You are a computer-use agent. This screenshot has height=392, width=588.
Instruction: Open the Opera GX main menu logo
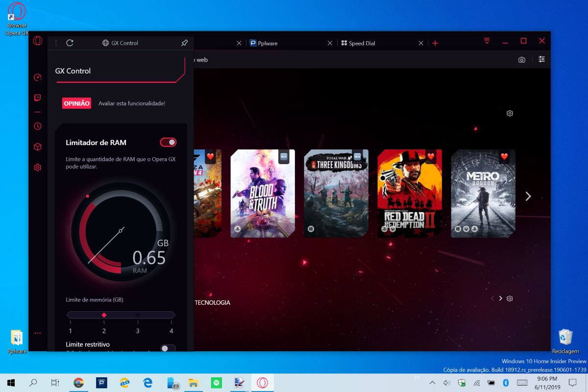click(x=38, y=41)
